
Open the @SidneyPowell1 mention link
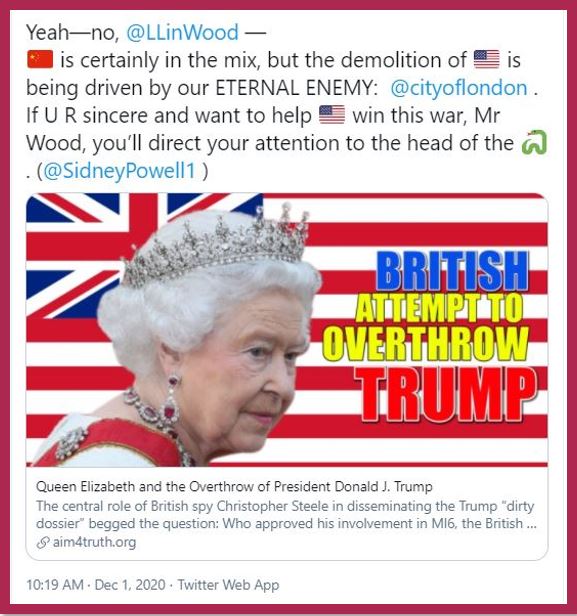119,171
